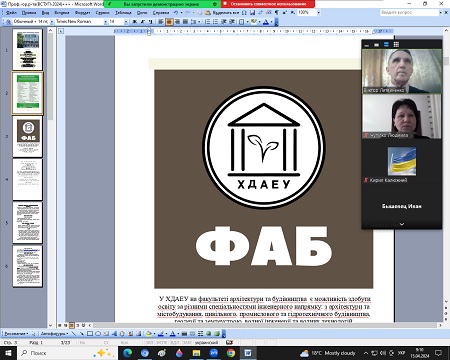The width and height of the screenshot is (450, 360).
Task: Open Microsoft Edge from taskbar
Action: pyautogui.click(x=127, y=353)
